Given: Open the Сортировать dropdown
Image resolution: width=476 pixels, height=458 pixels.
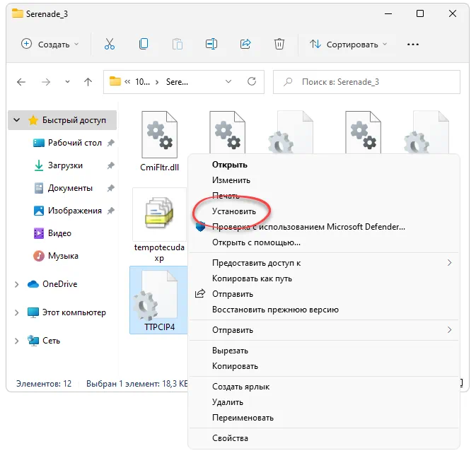Looking at the screenshot, I should [348, 45].
